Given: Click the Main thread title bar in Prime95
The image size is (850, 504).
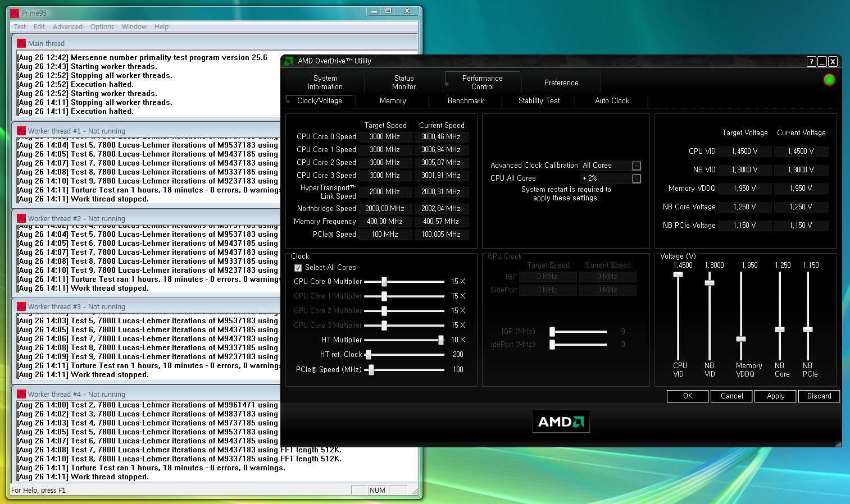Looking at the screenshot, I should click(215, 43).
